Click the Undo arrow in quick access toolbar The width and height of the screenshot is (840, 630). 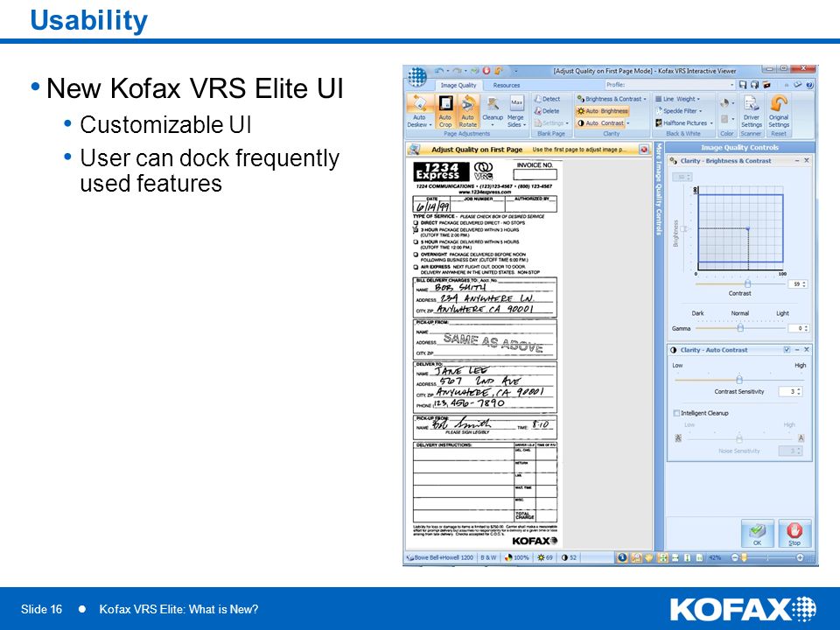pyautogui.click(x=439, y=71)
